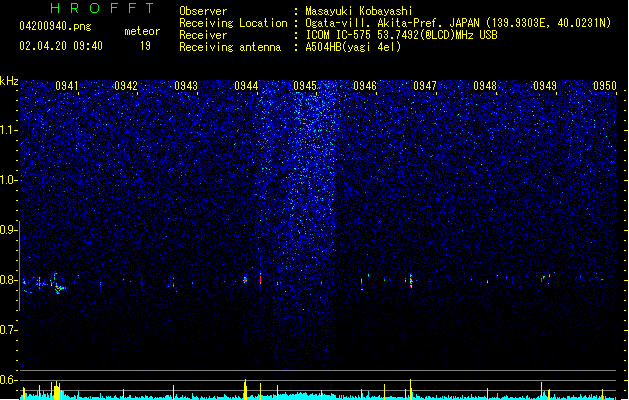Image resolution: width=629 pixels, height=400 pixels.
Task: Click the 0.9 kHz axis label
Action: 8,230
